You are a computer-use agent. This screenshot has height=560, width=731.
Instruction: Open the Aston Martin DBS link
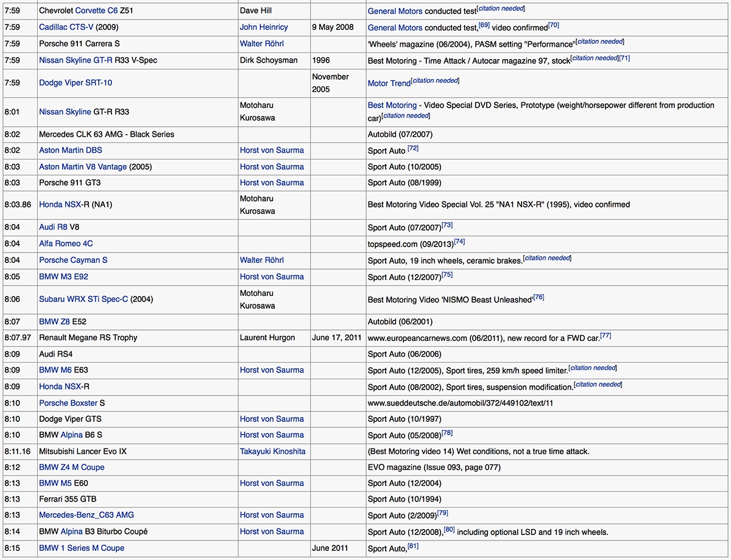[x=71, y=150]
